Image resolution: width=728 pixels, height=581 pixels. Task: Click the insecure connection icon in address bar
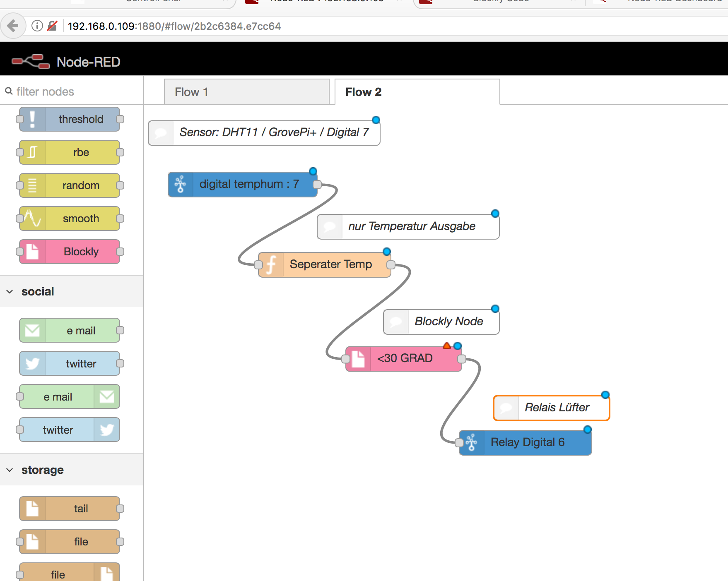click(52, 26)
